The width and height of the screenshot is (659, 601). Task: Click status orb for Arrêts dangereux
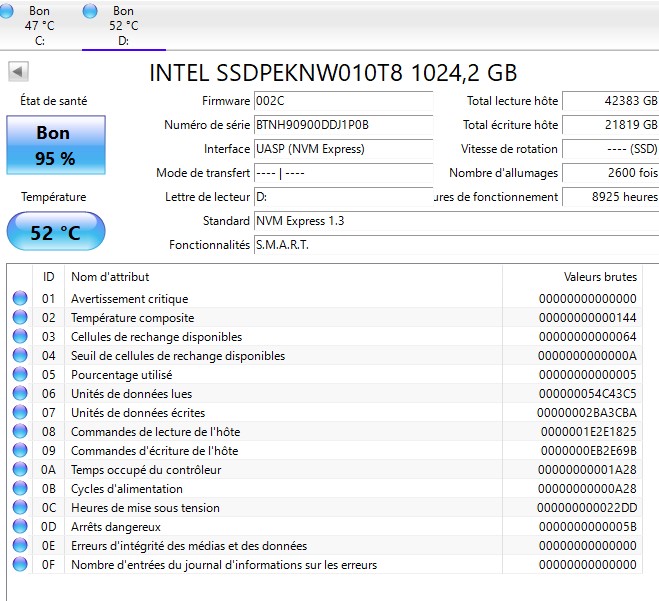(x=20, y=526)
